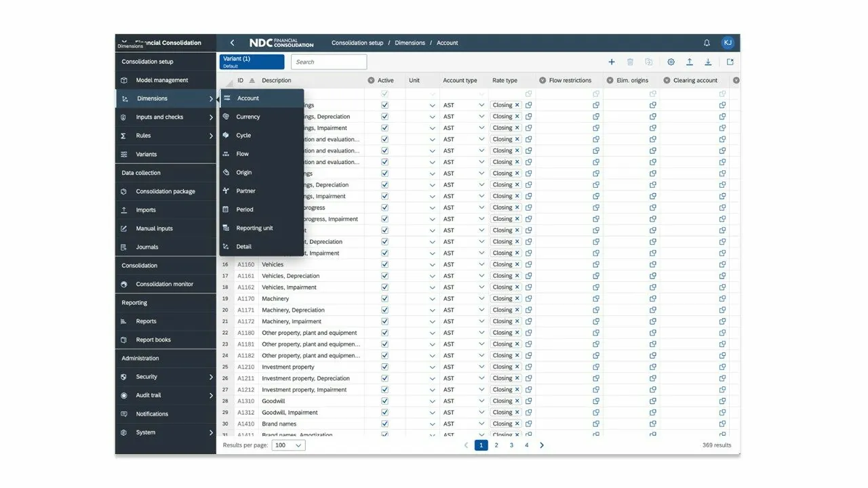
Task: Click the KJ user avatar
Action: coord(728,43)
